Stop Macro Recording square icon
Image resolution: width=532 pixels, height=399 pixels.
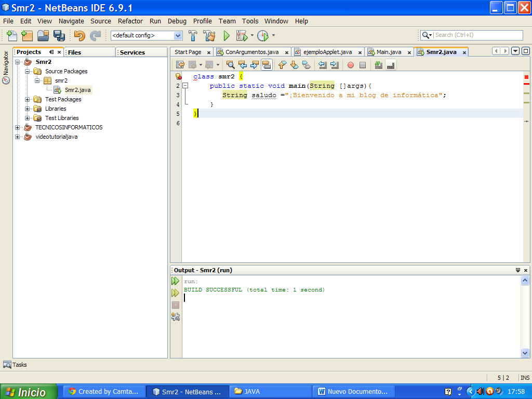(363, 65)
